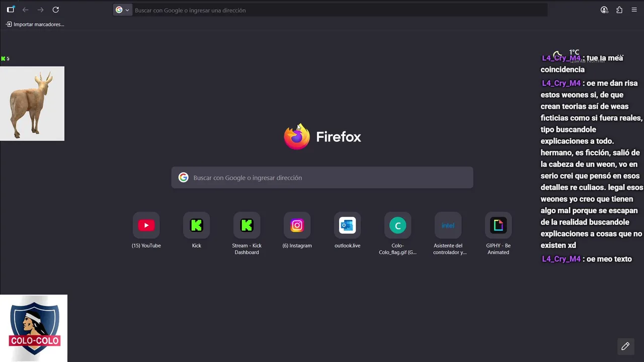The height and width of the screenshot is (362, 644).
Task: Click the 'Firefox' wordmark text
Action: click(339, 137)
